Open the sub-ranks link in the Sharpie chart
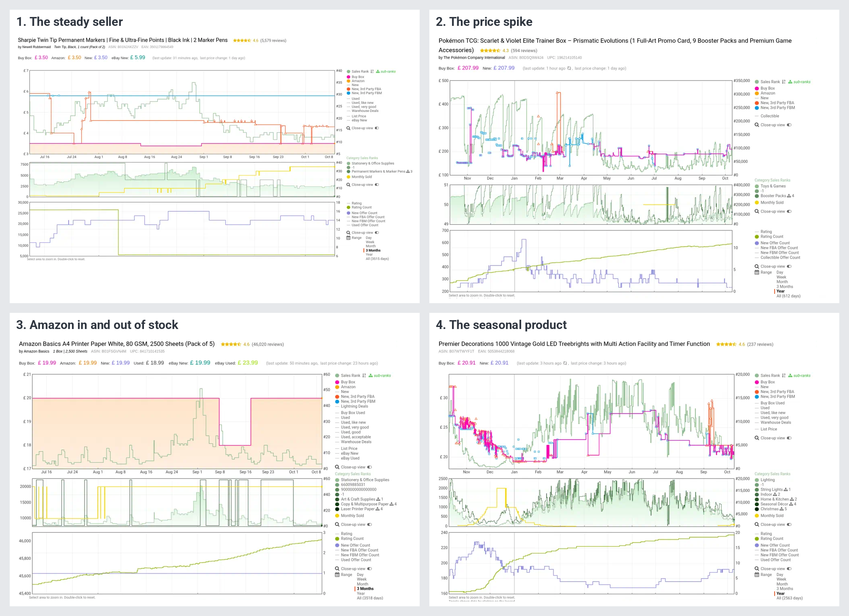The width and height of the screenshot is (849, 616). point(388,72)
